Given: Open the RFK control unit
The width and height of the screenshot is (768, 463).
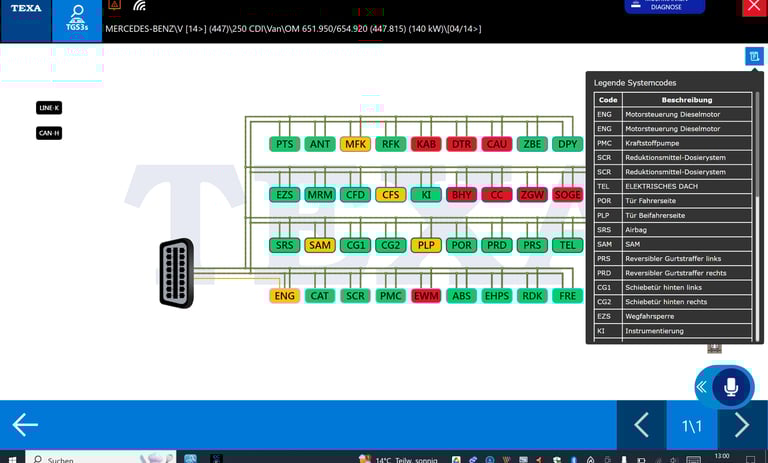Looking at the screenshot, I should coord(391,144).
